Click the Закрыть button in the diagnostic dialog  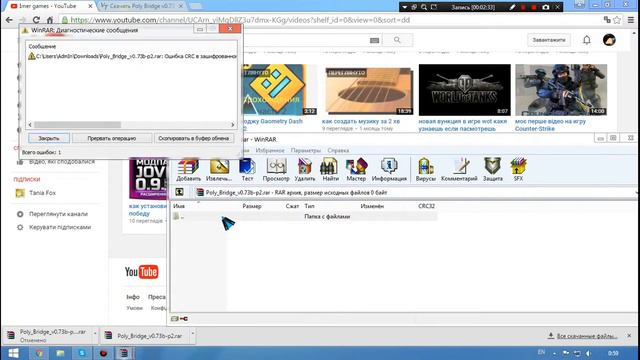coord(49,138)
